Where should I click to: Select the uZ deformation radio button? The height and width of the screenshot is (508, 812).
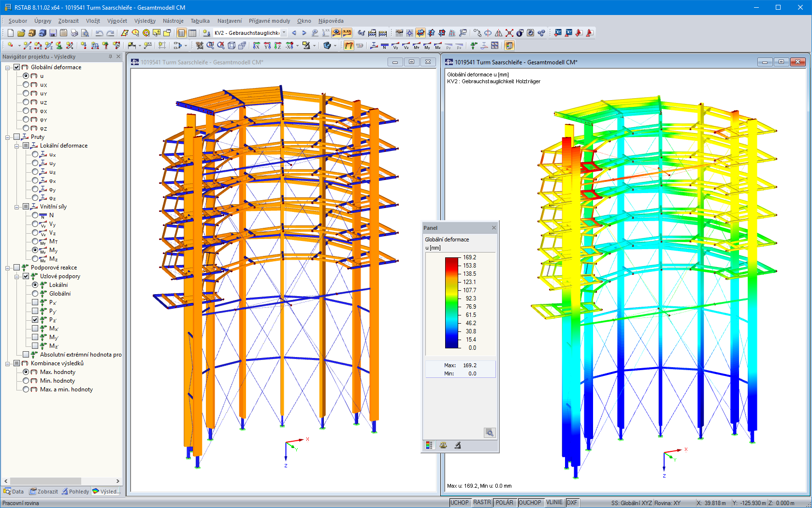26,102
